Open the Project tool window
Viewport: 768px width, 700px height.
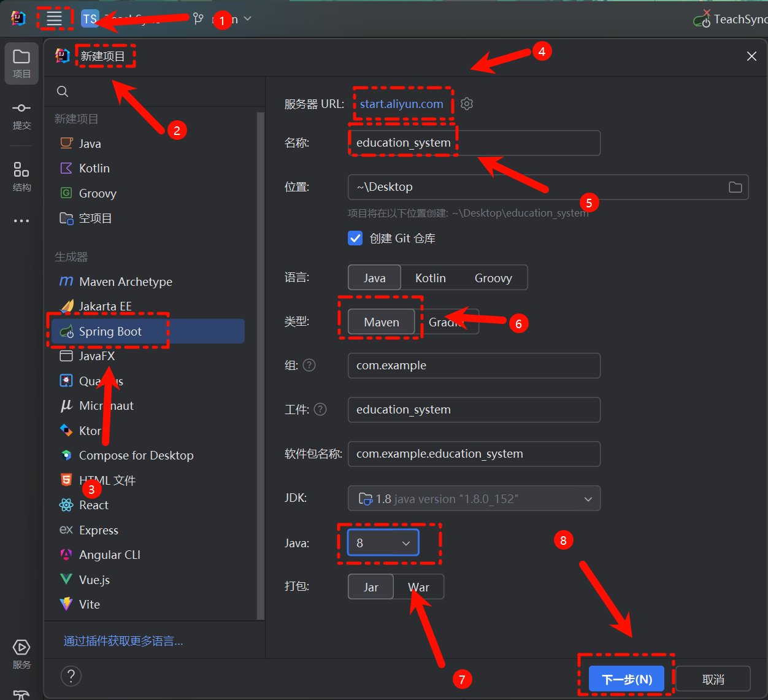pos(21,63)
